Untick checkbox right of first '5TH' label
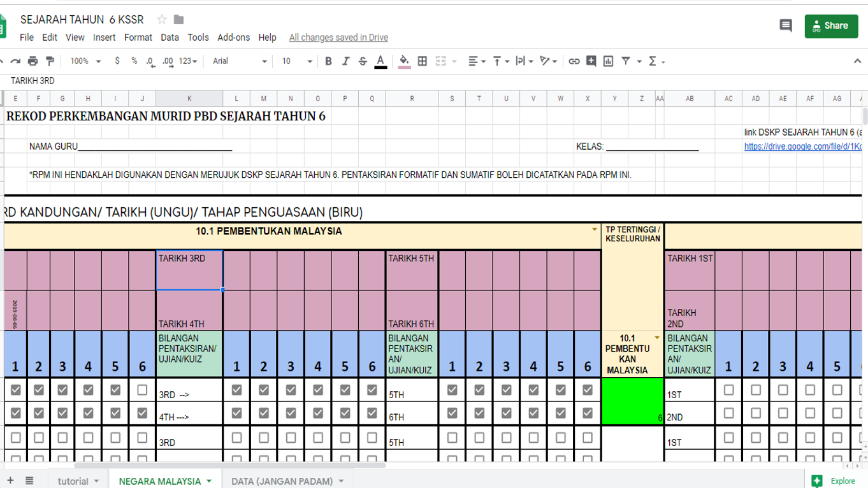 (x=452, y=390)
